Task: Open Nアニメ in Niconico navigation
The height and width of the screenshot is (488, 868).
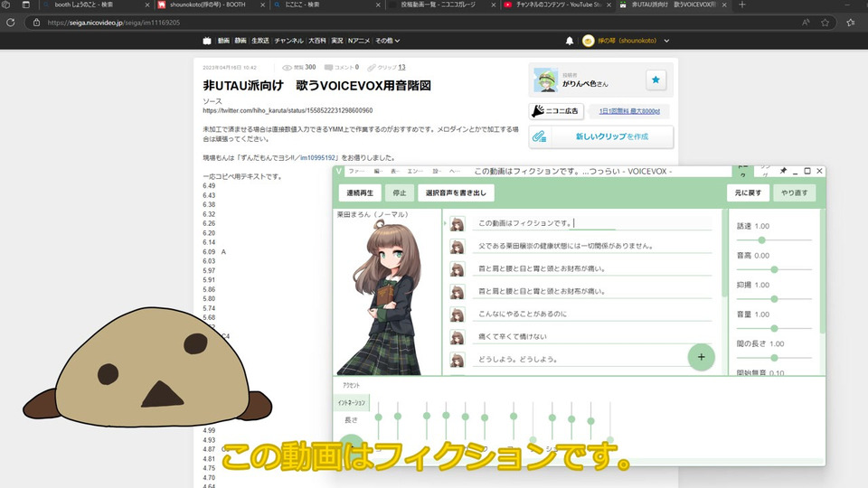Action: pos(359,41)
